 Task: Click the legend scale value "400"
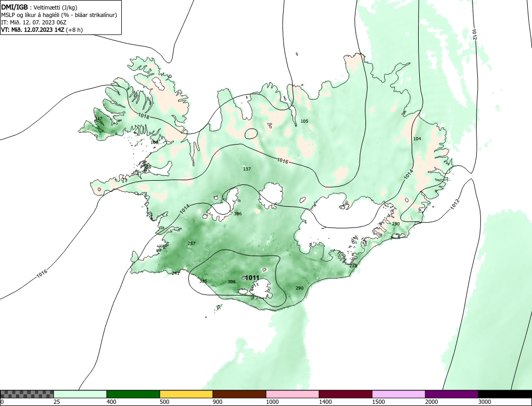click(x=111, y=402)
